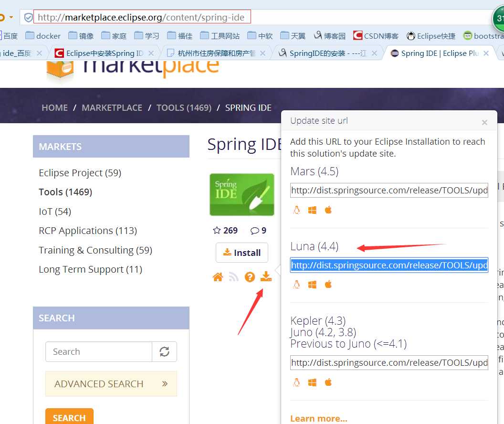Open the 工具网站 bookmarks folder

[x=220, y=36]
